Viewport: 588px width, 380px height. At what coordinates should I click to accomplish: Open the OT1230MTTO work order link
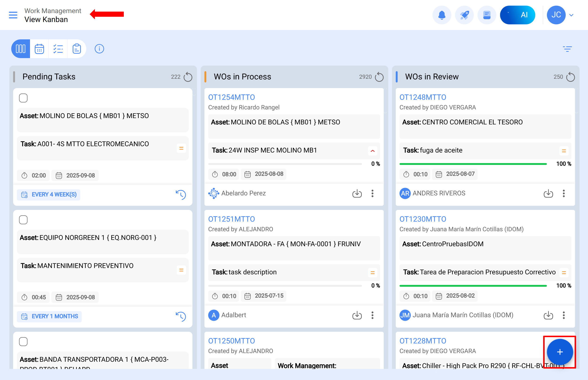pos(423,219)
